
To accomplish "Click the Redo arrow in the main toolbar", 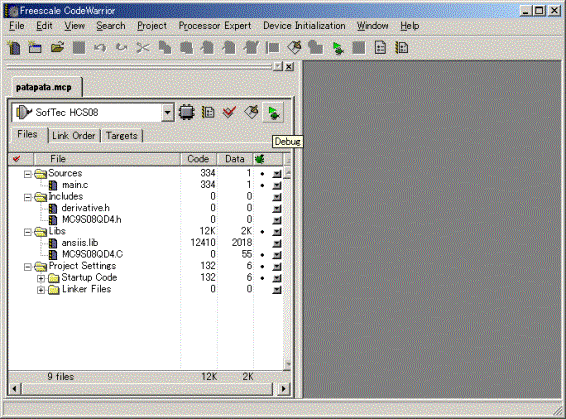I will (122, 48).
